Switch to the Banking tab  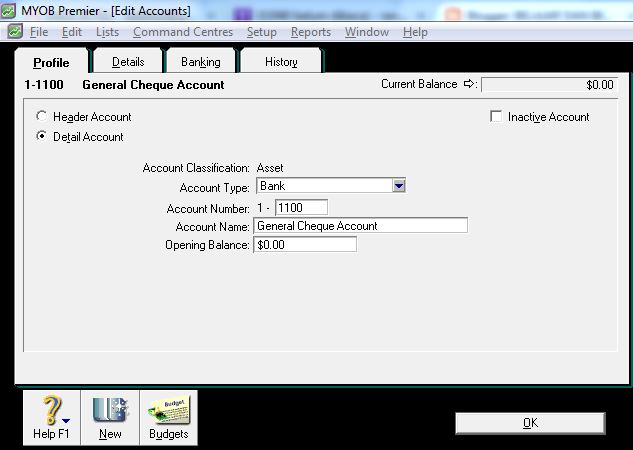click(201, 62)
